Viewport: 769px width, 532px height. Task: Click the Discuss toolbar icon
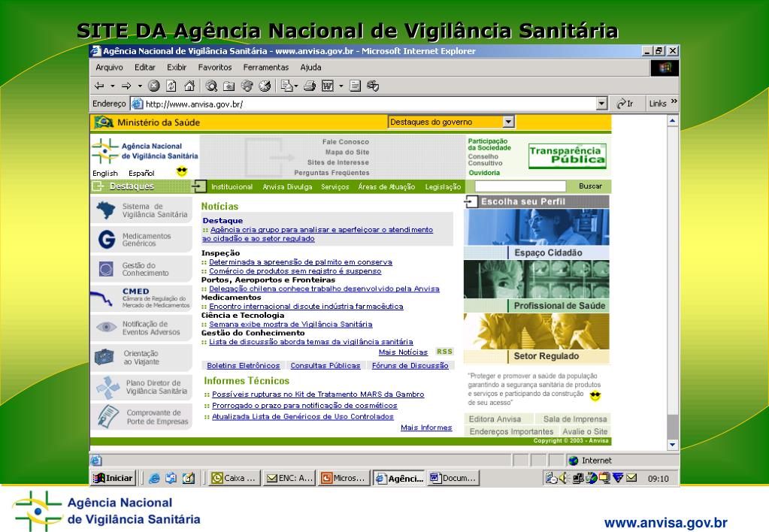coord(355,86)
